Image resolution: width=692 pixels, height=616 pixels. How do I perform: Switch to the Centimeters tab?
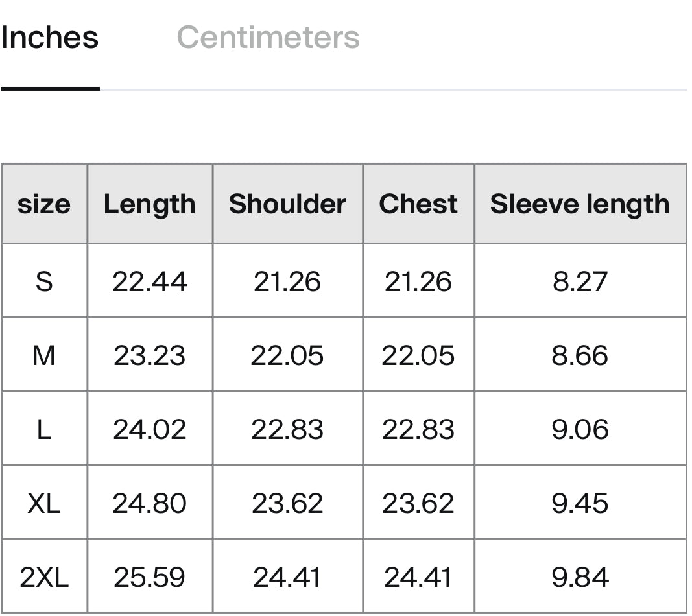(x=268, y=38)
